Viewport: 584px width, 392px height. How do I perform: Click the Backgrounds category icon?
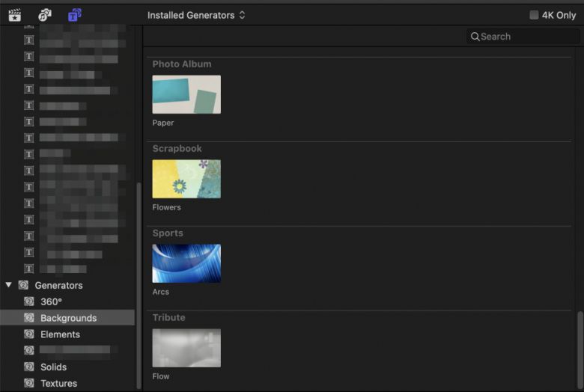pos(29,318)
